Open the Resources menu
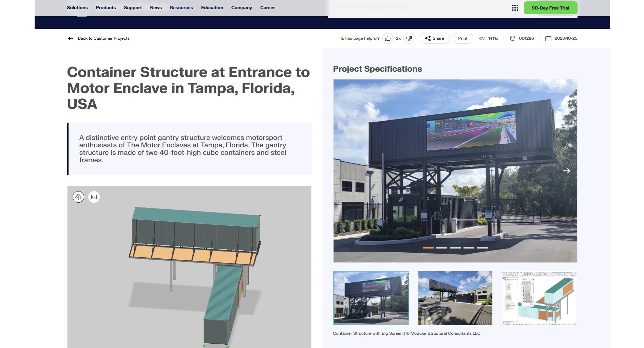The height and width of the screenshot is (348, 644). click(x=181, y=7)
